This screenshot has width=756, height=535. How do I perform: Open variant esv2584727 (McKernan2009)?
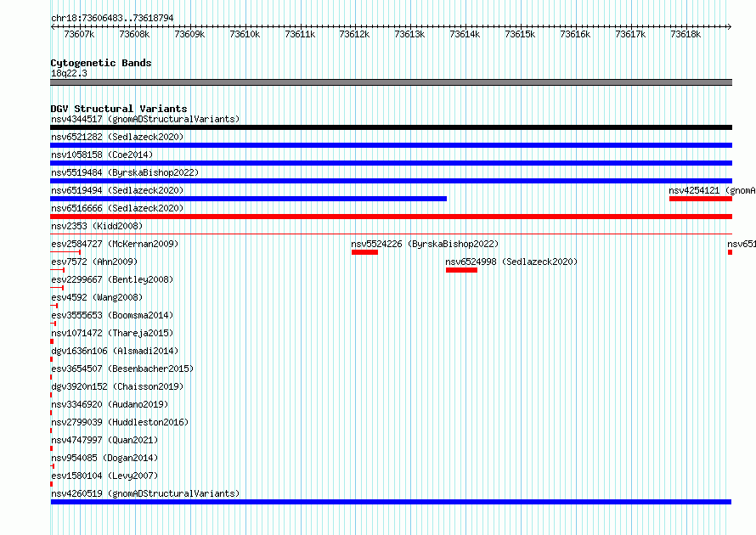[x=115, y=244]
